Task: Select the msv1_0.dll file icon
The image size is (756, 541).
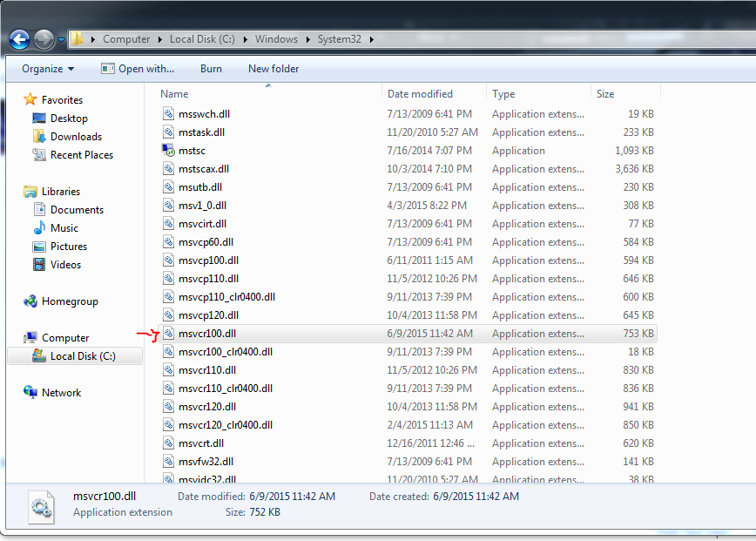Action: (x=168, y=206)
